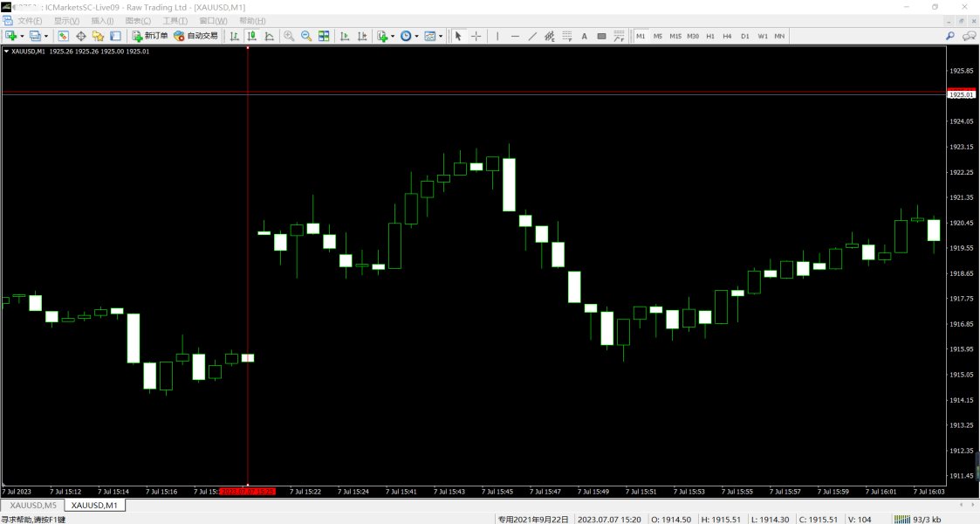
Task: Switch chart to bar chart style
Action: pos(235,37)
